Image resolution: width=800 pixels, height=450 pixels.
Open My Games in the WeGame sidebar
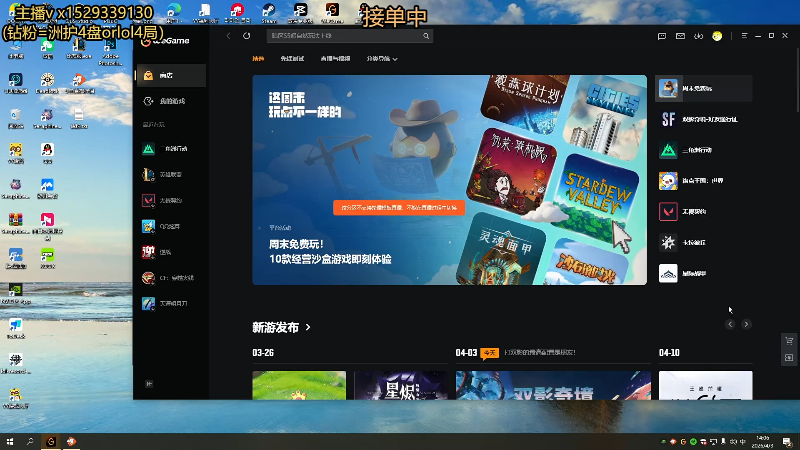[x=171, y=101]
